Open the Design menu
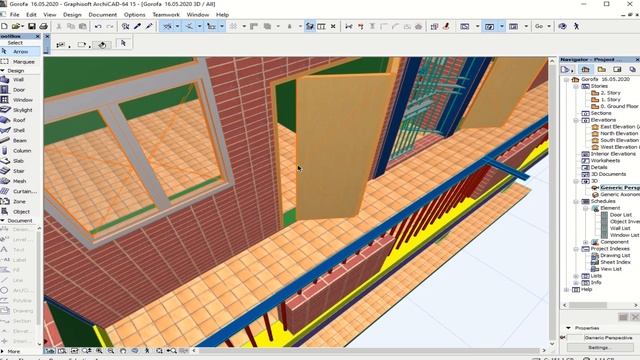 [72, 15]
